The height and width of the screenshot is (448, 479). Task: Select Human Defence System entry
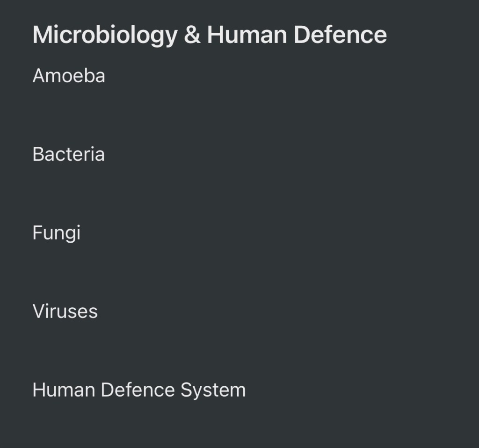pyautogui.click(x=139, y=390)
